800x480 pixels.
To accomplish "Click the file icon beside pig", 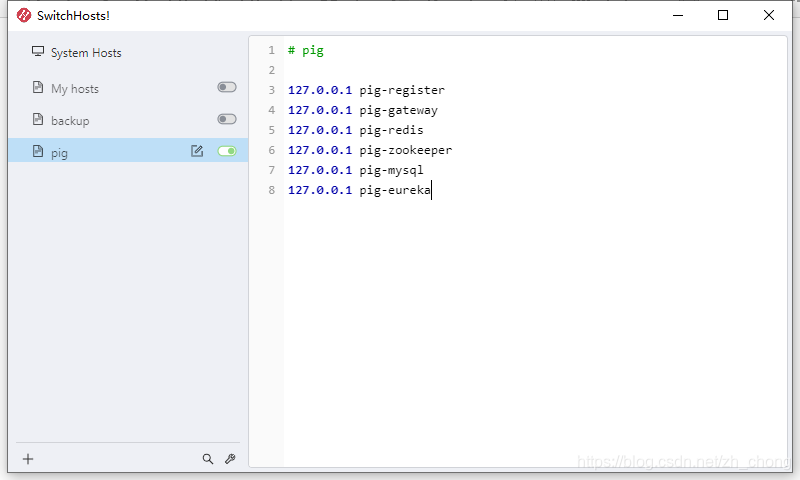I will pos(38,151).
